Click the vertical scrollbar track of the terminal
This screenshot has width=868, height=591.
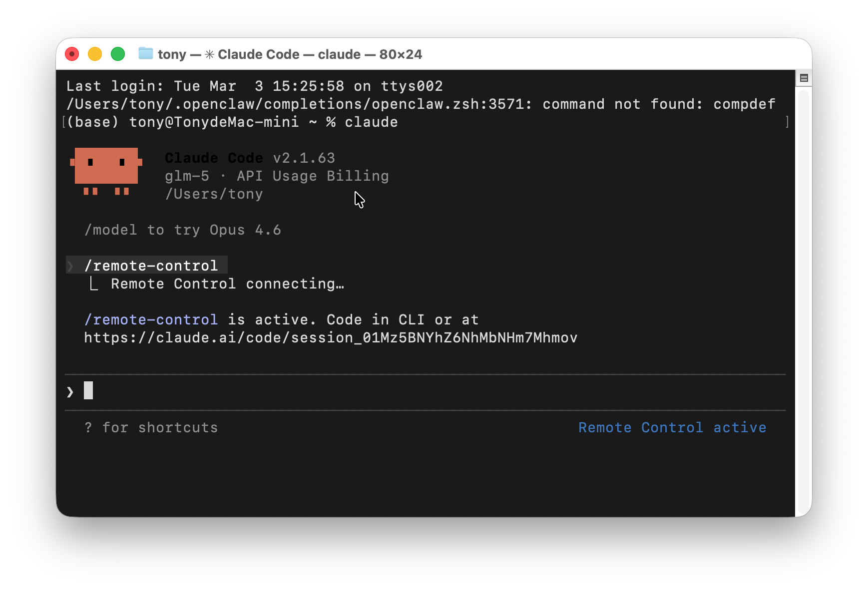803,299
